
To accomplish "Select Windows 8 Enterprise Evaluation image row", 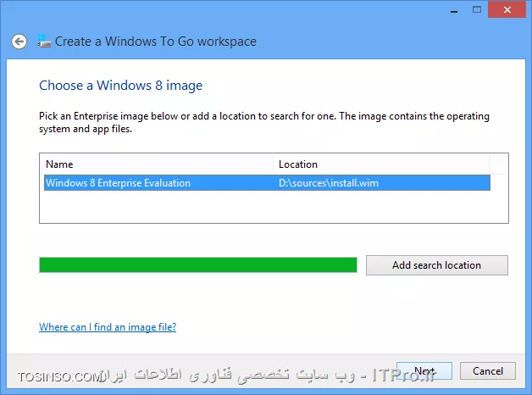I will (x=267, y=183).
